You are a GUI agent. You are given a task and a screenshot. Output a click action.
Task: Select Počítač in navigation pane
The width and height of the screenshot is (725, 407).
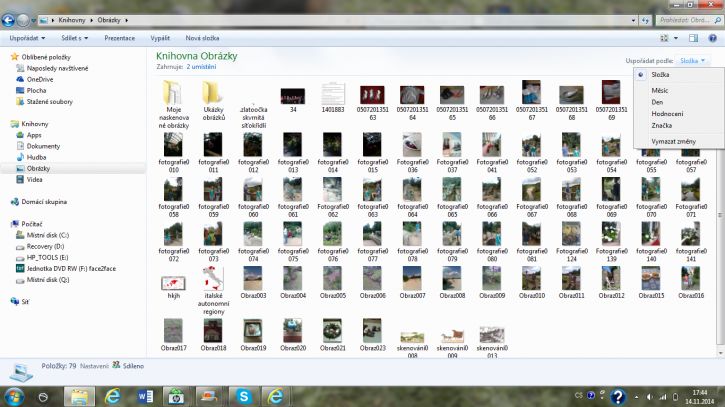(x=31, y=224)
